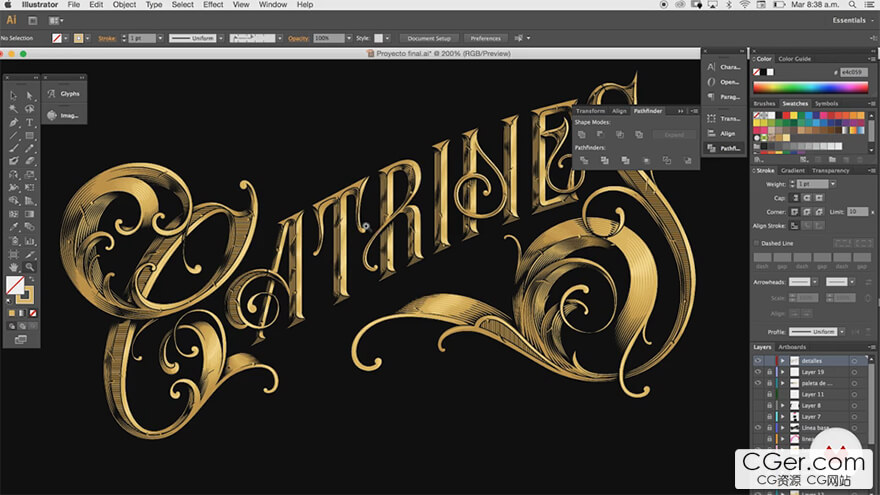Select the Hand tool
Screen dimensions: 880x495
[x=13, y=267]
